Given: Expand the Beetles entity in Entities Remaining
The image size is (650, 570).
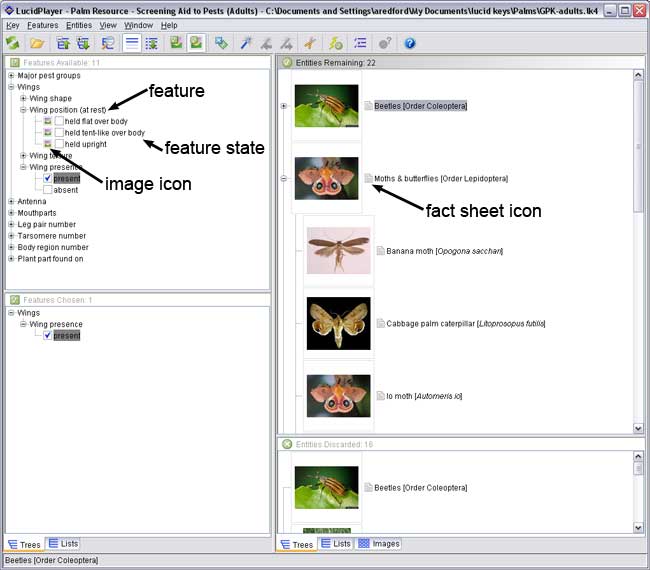Looking at the screenshot, I should (x=284, y=106).
